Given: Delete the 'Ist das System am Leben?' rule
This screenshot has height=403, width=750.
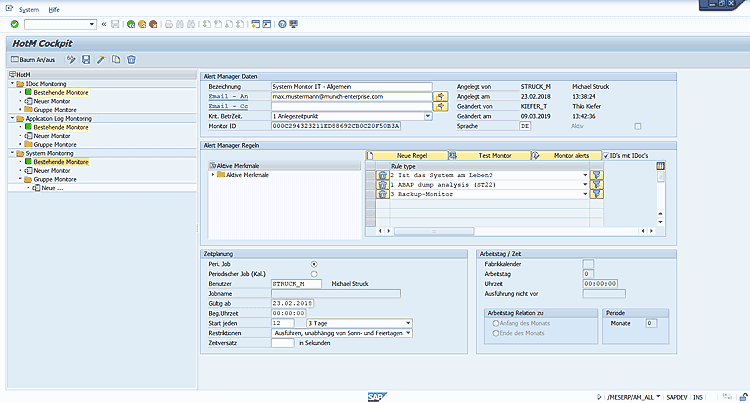Looking at the screenshot, I should [382, 175].
